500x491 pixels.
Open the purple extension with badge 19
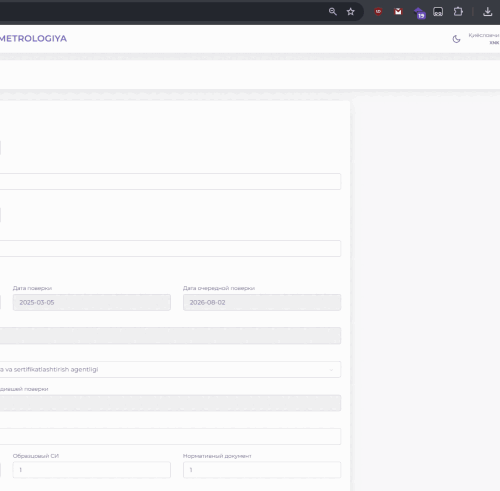(x=419, y=13)
